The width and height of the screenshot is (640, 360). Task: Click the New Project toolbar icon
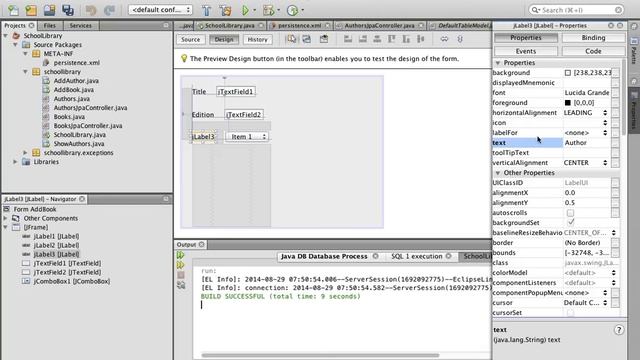(x=31, y=10)
